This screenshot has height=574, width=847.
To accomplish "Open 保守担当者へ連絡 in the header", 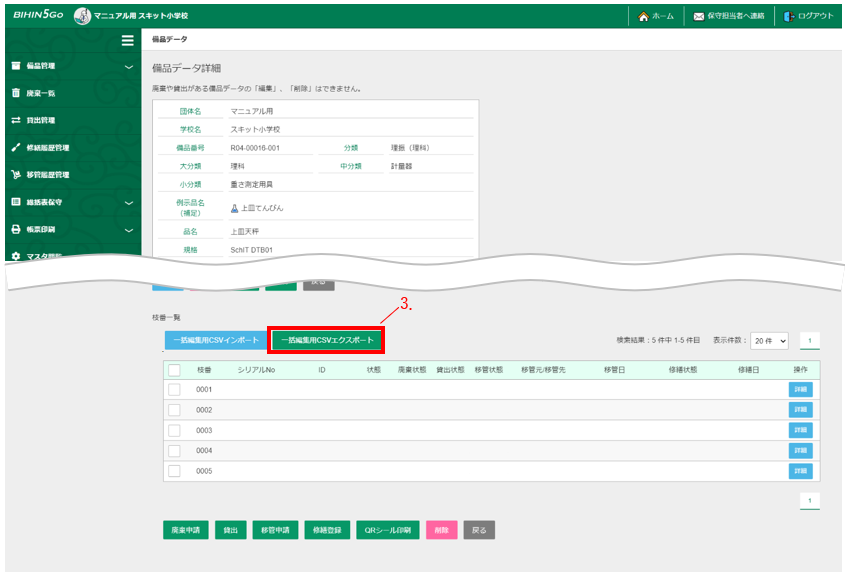I will pos(728,16).
